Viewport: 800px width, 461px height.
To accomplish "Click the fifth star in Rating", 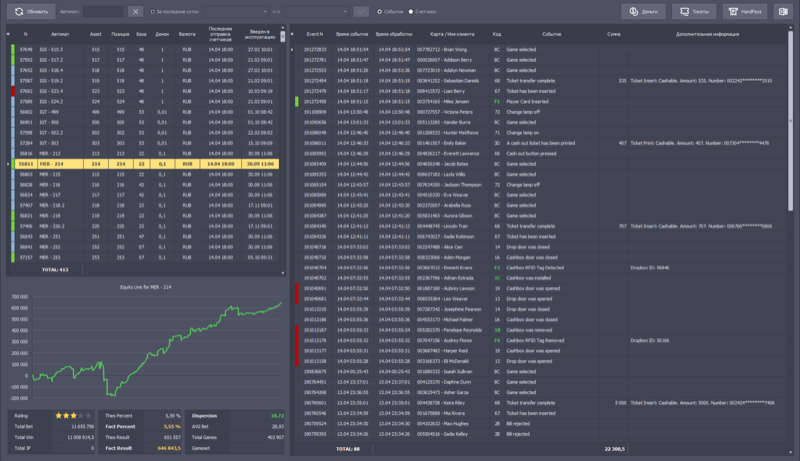I will coord(89,413).
